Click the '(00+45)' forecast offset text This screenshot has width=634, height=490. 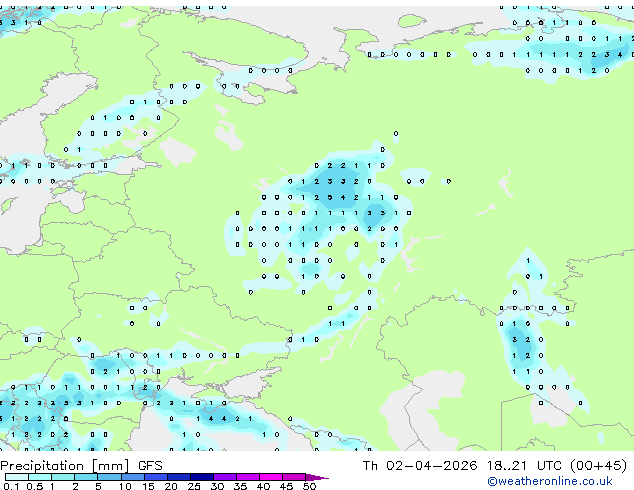(598, 466)
